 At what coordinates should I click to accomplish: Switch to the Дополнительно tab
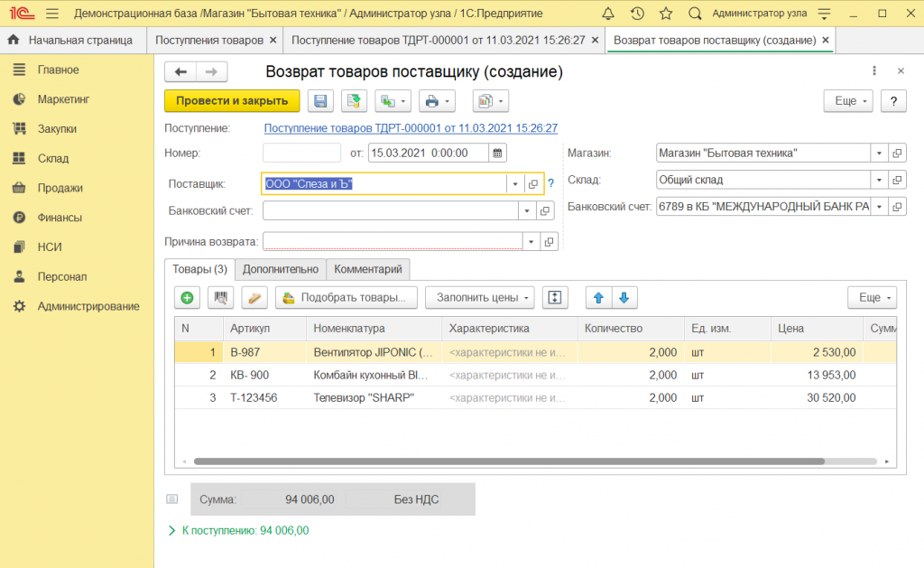coord(280,269)
